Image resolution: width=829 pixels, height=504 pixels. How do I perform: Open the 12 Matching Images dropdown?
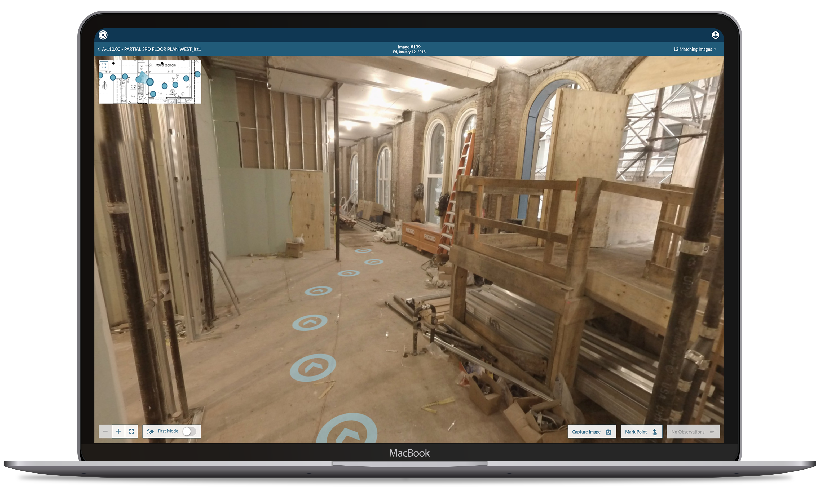(695, 50)
